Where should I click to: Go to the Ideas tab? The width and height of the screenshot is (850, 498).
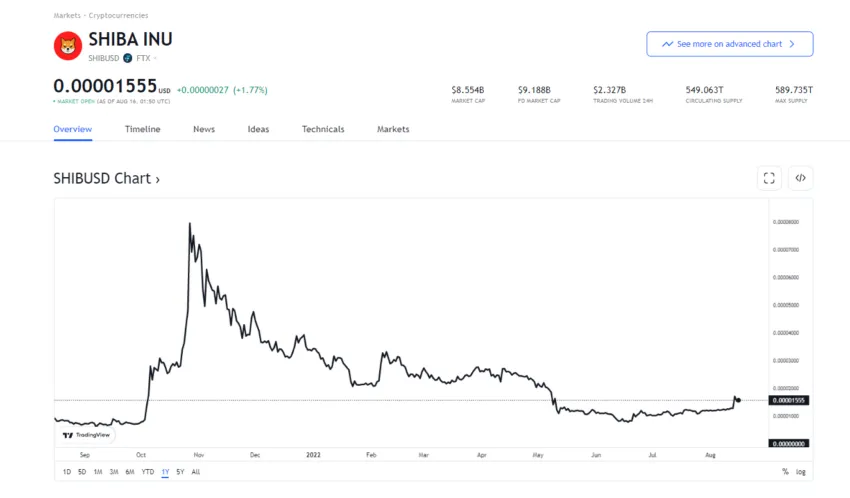click(258, 129)
